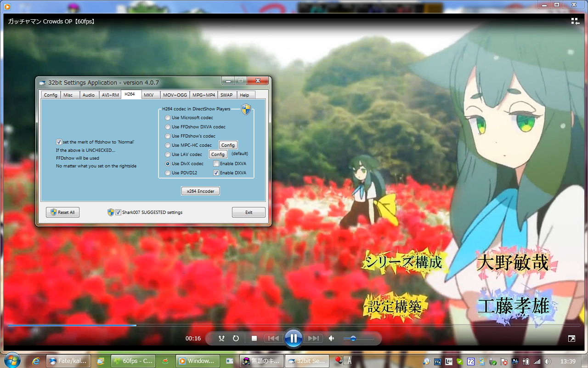Image resolution: width=588 pixels, height=368 pixels.
Task: Switch to the MPG~MP4 tab
Action: coord(204,95)
